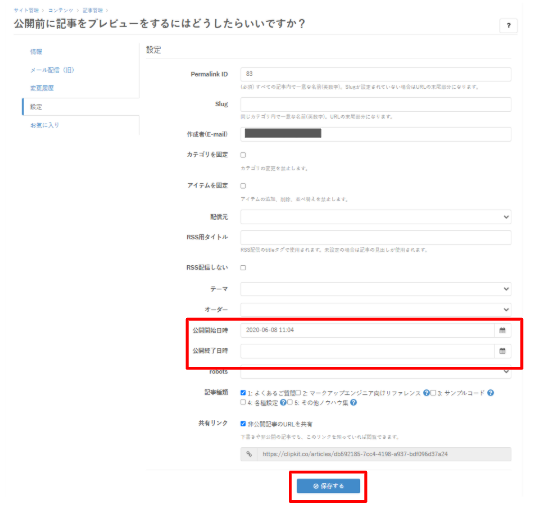
Task: Enable the アイテムを固定 checkbox
Action: pos(243,186)
